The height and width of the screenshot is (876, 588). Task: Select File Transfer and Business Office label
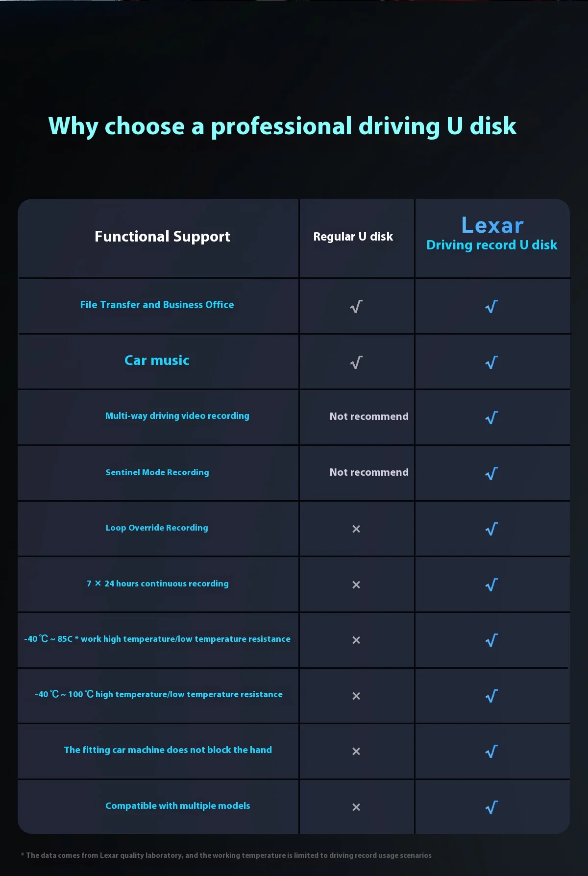pyautogui.click(x=157, y=305)
